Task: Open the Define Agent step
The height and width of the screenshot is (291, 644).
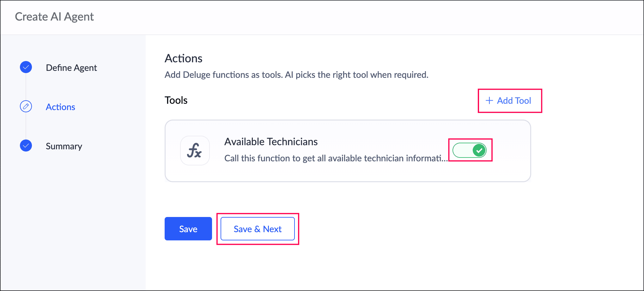Action: pyautogui.click(x=71, y=68)
